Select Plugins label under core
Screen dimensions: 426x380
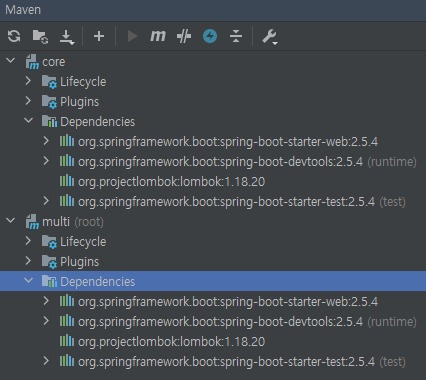click(80, 102)
